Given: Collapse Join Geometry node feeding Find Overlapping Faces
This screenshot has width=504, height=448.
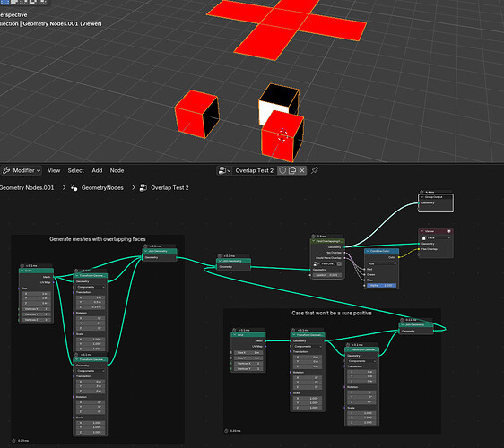Looking at the screenshot, I should click(220, 261).
